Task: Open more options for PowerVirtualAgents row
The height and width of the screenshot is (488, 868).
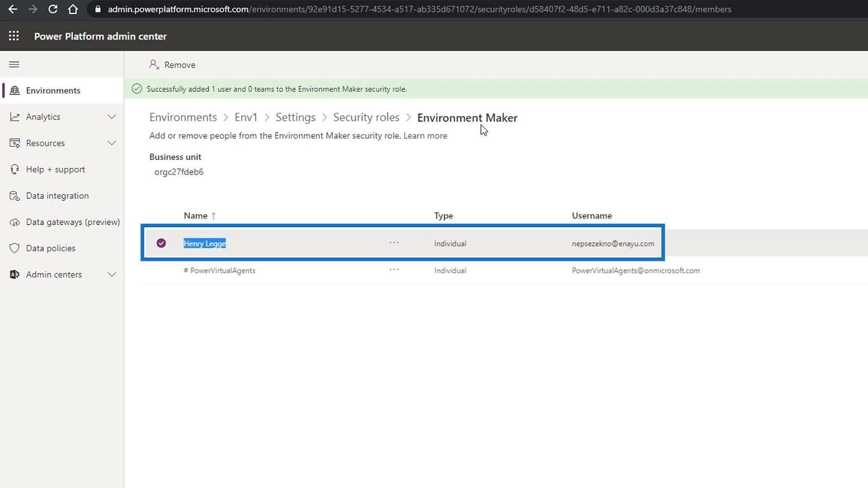Action: tap(394, 269)
